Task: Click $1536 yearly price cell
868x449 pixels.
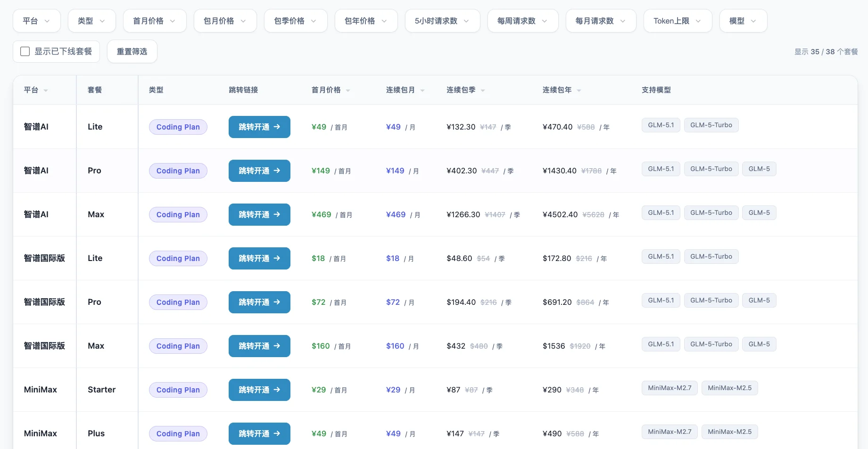Action: [x=574, y=346]
